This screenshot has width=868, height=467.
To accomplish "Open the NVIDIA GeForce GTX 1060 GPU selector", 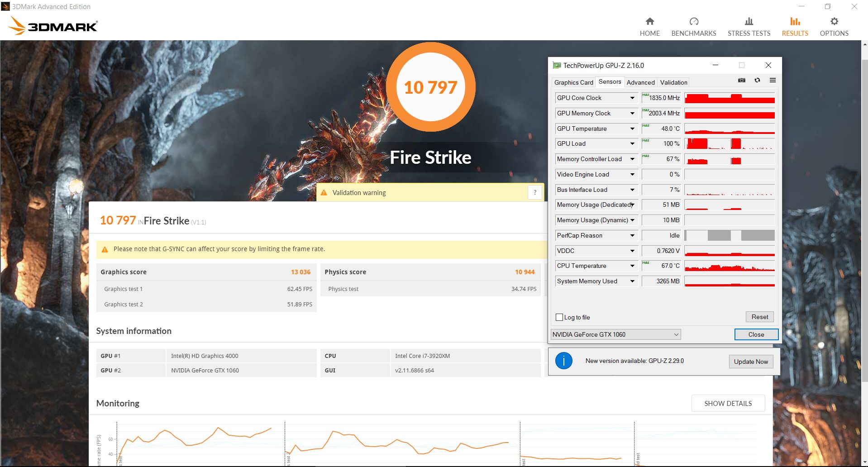I will point(615,334).
